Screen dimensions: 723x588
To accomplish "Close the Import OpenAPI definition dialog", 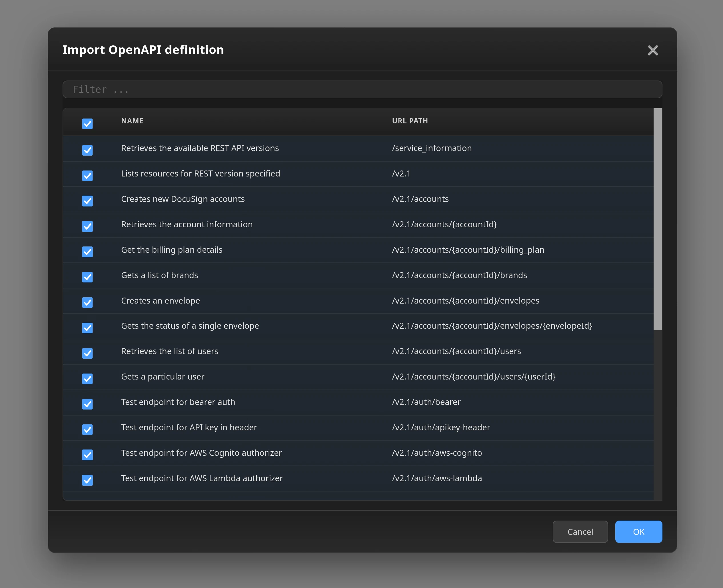I will (x=652, y=50).
